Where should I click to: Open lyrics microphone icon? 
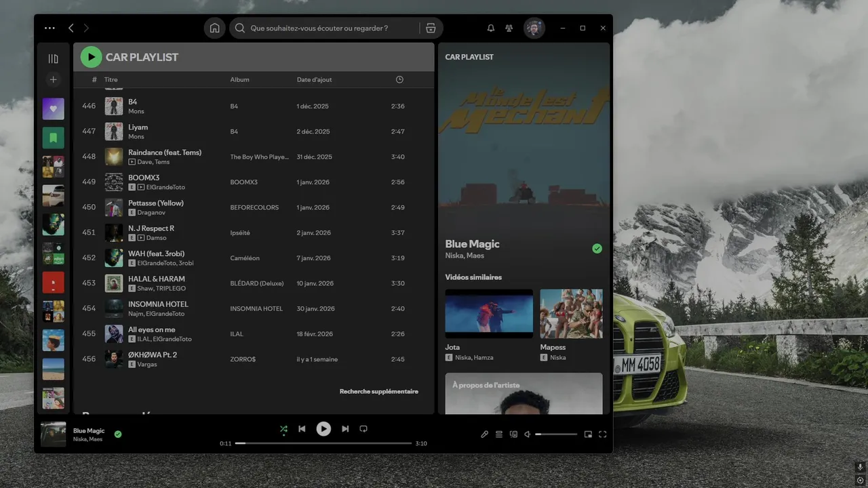point(485,434)
